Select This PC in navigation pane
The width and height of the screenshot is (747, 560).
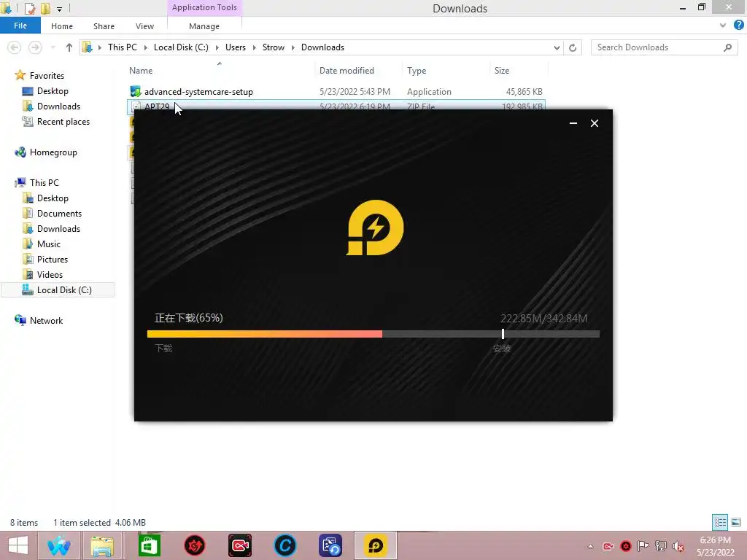pyautogui.click(x=44, y=182)
